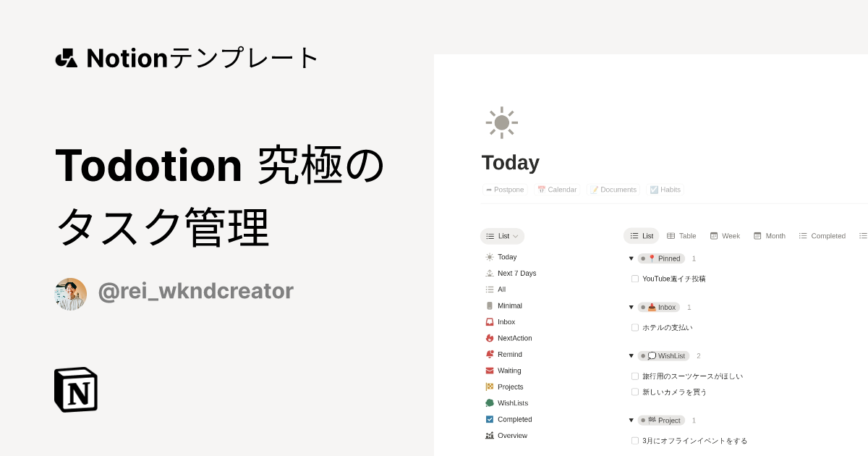Click the sun icon above Today title
The width and height of the screenshot is (868, 456).
[501, 122]
